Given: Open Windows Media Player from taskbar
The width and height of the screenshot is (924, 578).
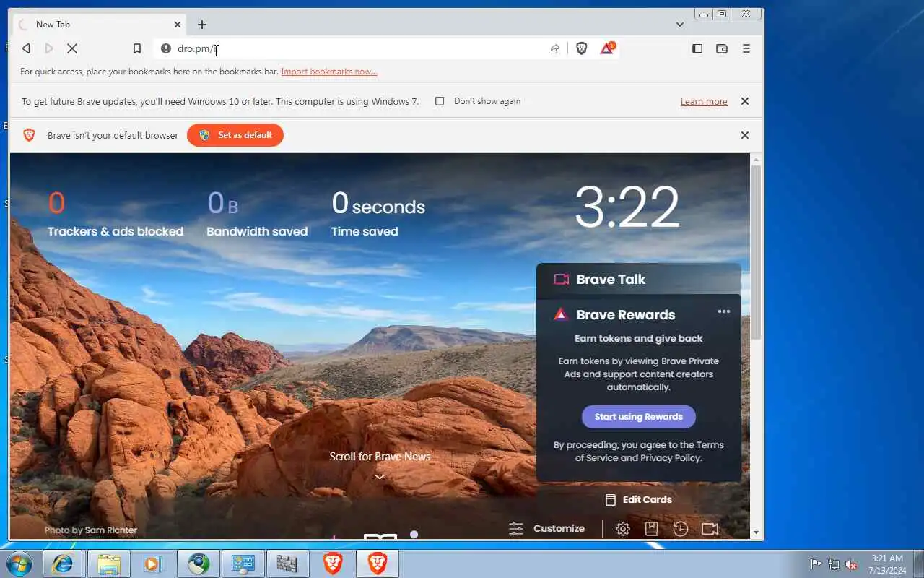Looking at the screenshot, I should (153, 564).
